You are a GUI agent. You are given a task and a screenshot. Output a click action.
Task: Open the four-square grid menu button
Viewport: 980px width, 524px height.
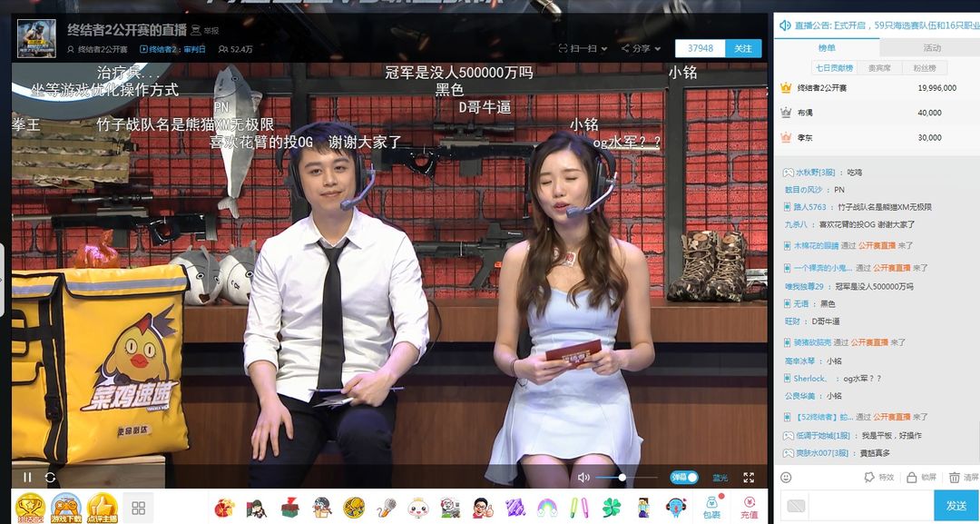(x=138, y=508)
